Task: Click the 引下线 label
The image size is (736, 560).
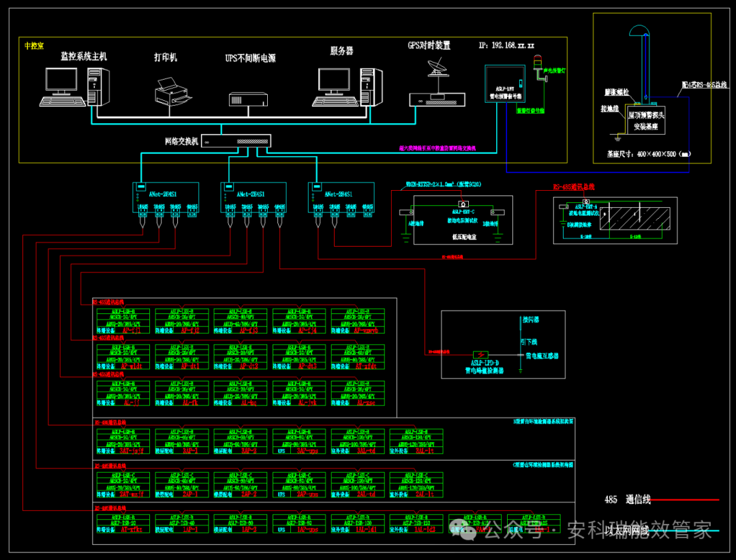Action: 529,342
